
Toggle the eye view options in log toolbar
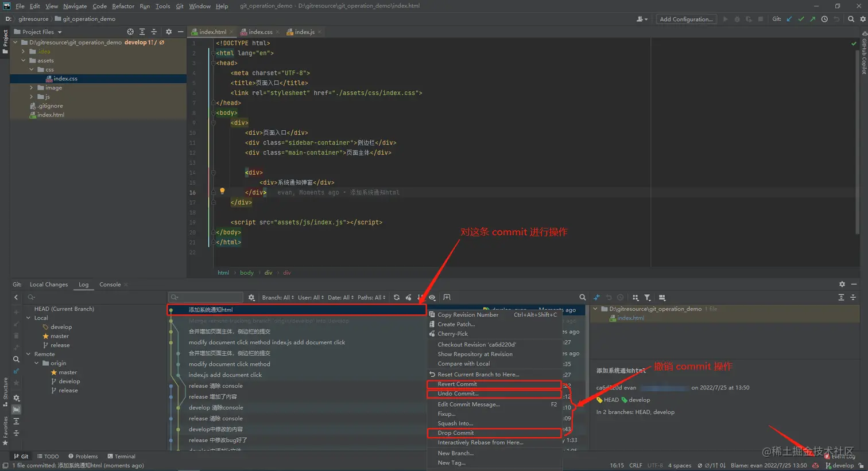tap(432, 297)
